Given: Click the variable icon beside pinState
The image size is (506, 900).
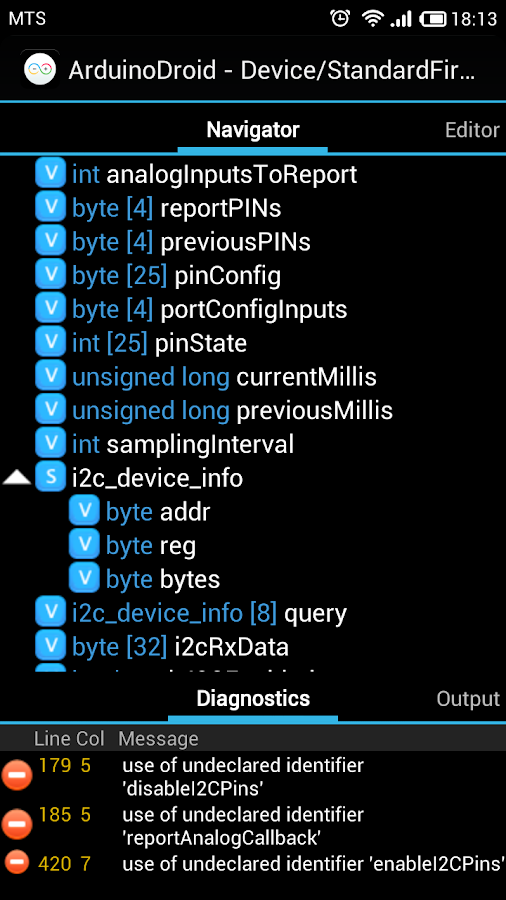Looking at the screenshot, I should click(50, 343).
